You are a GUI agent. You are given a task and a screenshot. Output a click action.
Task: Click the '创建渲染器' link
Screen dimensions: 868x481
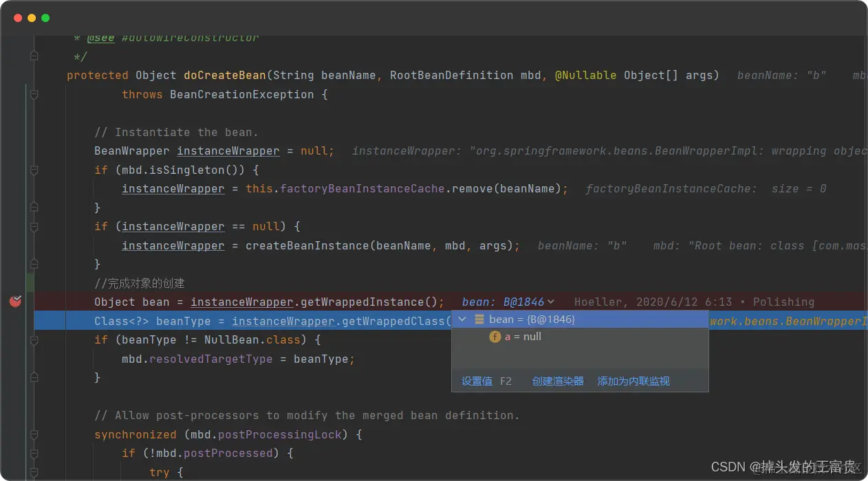tap(558, 381)
